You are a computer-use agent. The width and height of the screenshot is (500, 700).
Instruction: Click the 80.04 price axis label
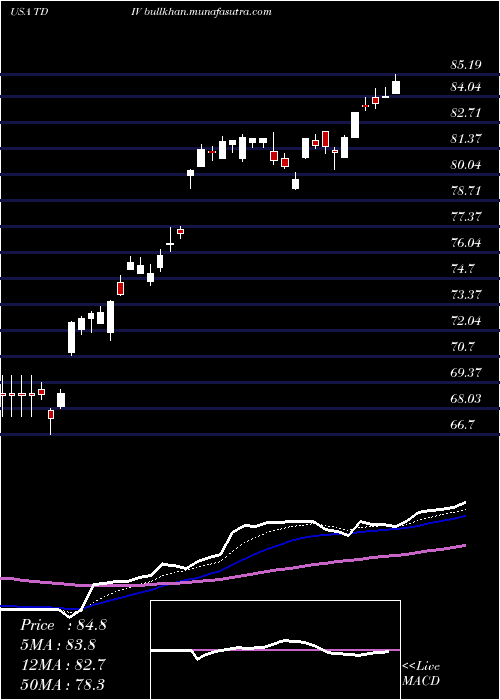coord(466,165)
